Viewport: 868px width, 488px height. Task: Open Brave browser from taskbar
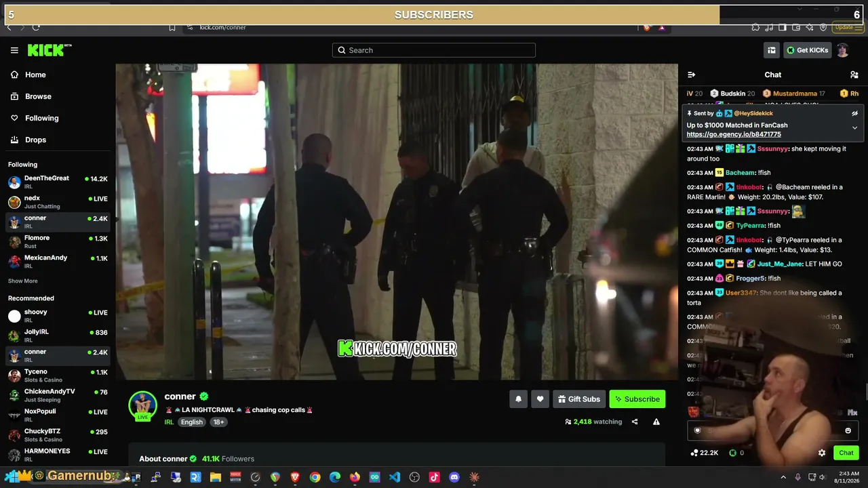pos(295,477)
